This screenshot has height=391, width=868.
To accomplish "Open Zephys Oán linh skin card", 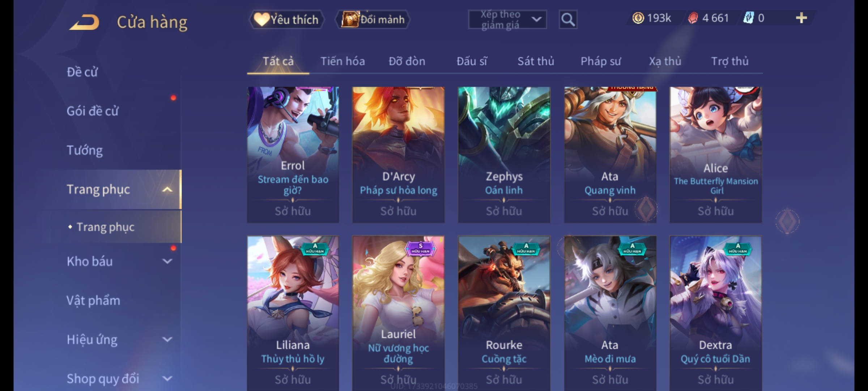I will point(504,155).
